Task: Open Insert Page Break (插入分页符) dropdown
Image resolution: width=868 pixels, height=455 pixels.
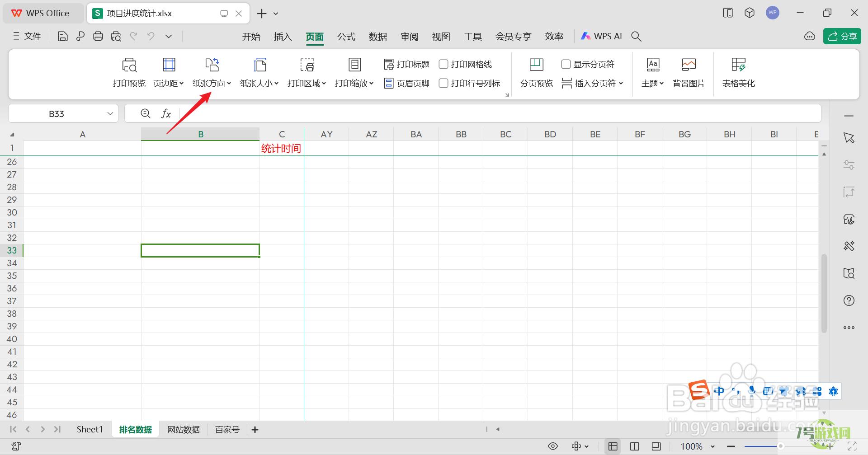Action: (593, 84)
